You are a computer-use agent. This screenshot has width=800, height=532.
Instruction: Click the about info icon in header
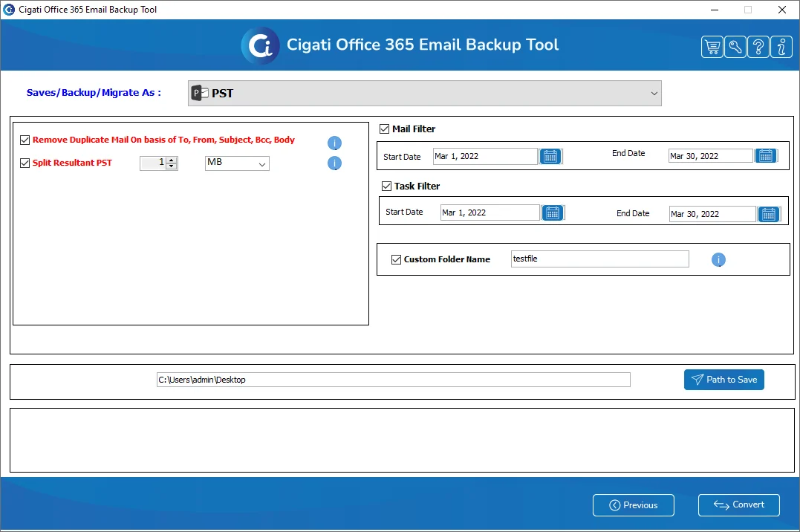[x=781, y=47]
